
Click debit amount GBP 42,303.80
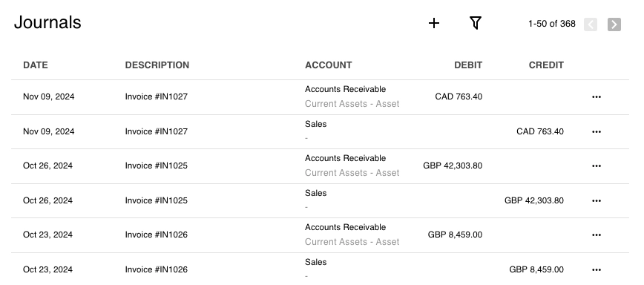(453, 166)
